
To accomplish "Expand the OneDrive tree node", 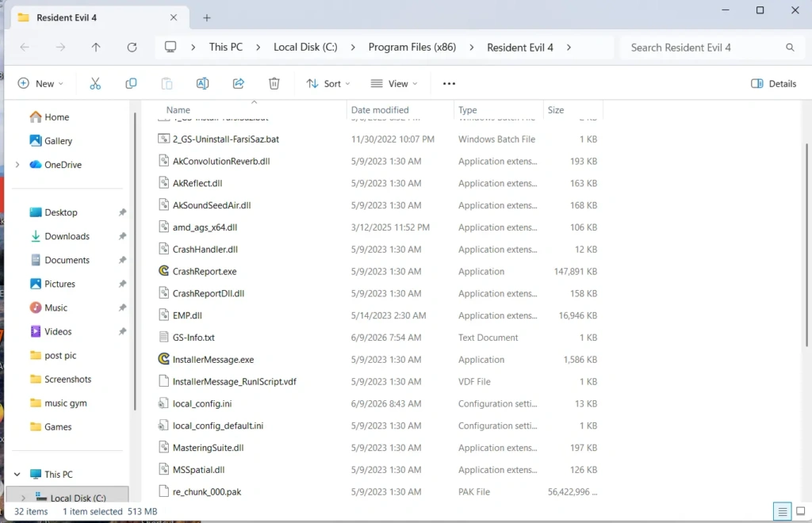I will tap(17, 165).
